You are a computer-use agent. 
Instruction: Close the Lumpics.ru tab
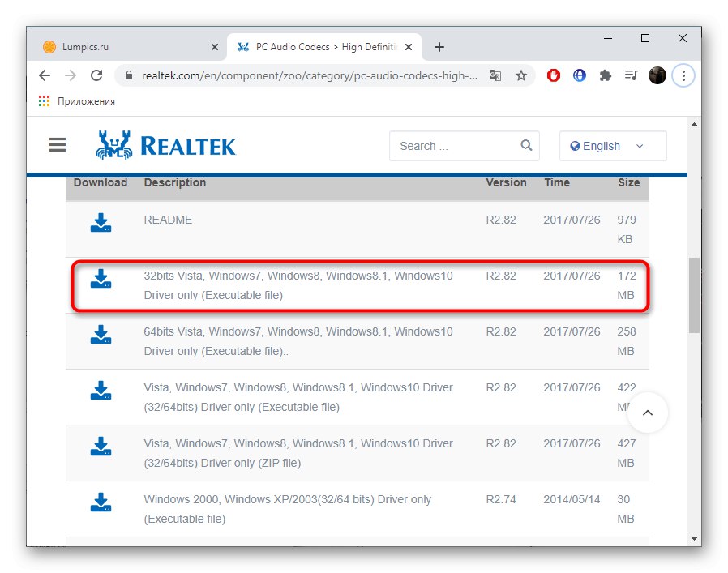pos(215,47)
